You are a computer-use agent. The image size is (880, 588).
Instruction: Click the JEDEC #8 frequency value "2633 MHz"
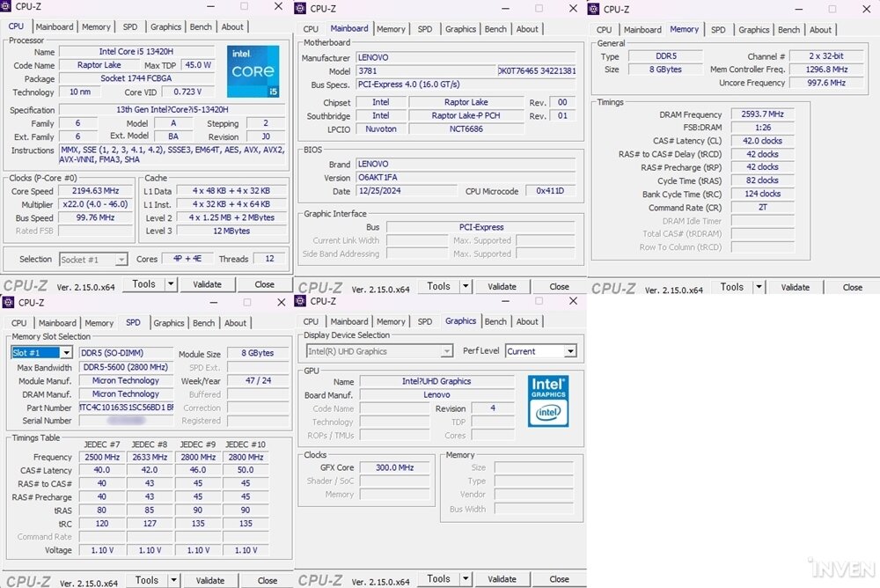tap(150, 457)
